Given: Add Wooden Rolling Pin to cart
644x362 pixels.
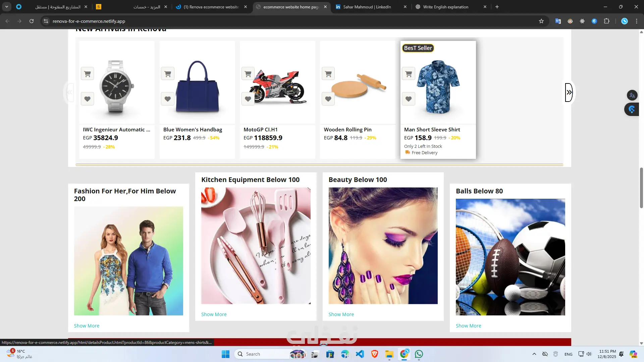Looking at the screenshot, I should [328, 74].
